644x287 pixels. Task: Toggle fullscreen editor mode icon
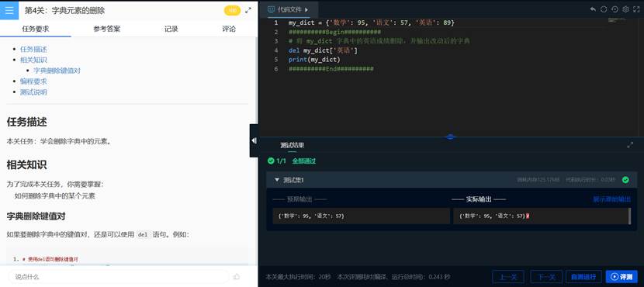(x=636, y=9)
